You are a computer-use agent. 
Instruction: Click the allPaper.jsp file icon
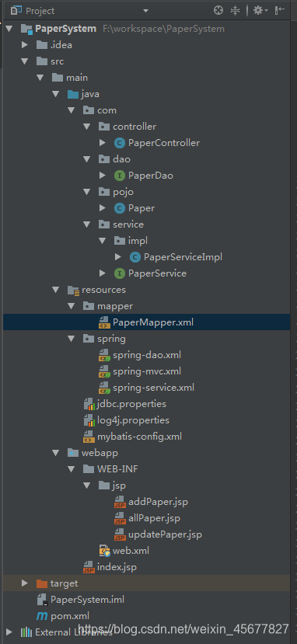click(120, 518)
